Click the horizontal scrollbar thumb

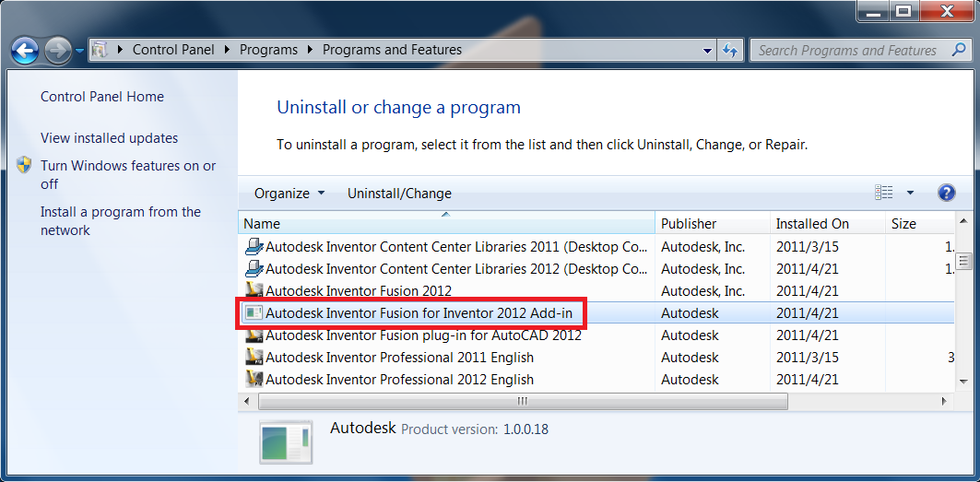[523, 401]
